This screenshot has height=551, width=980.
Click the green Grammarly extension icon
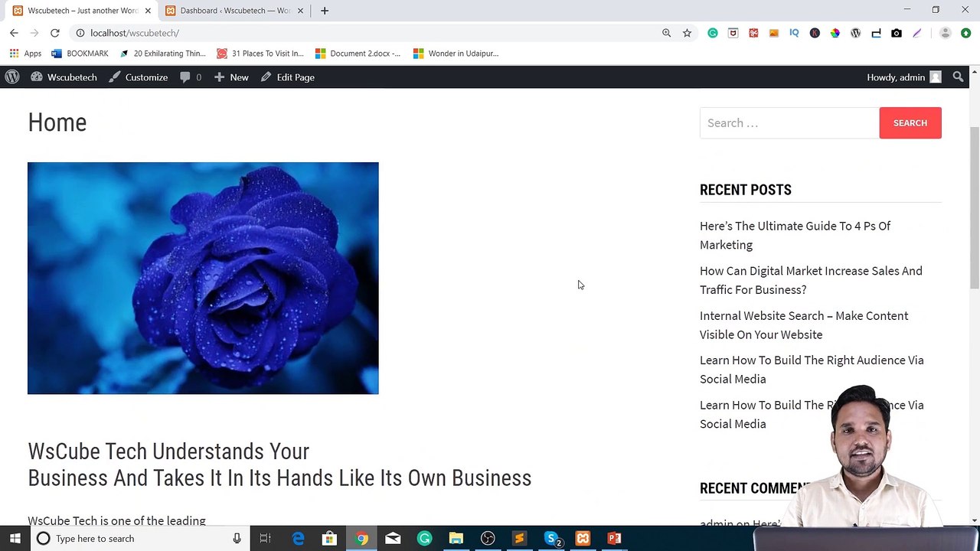pos(713,33)
